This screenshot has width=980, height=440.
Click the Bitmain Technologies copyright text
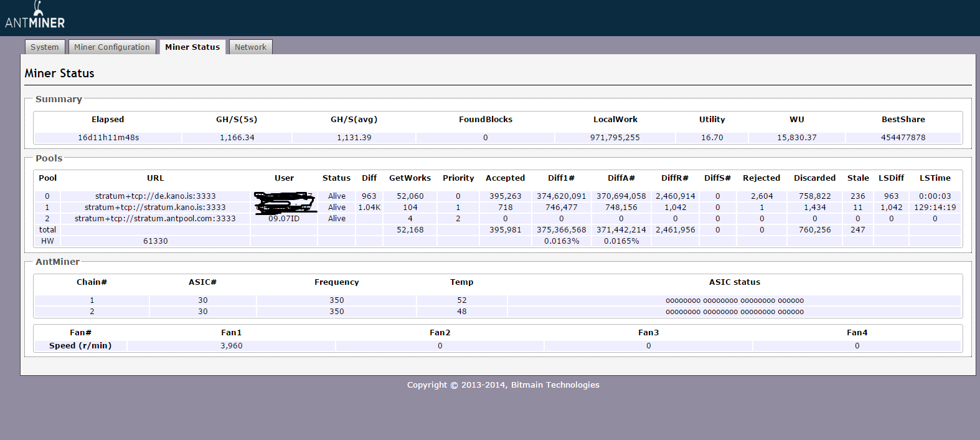click(x=503, y=385)
